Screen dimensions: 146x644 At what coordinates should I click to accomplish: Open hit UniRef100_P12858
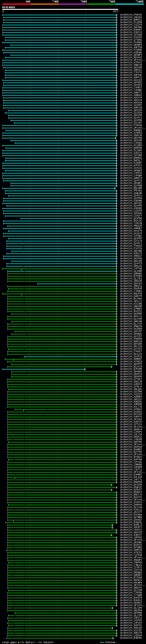coord(131,22)
